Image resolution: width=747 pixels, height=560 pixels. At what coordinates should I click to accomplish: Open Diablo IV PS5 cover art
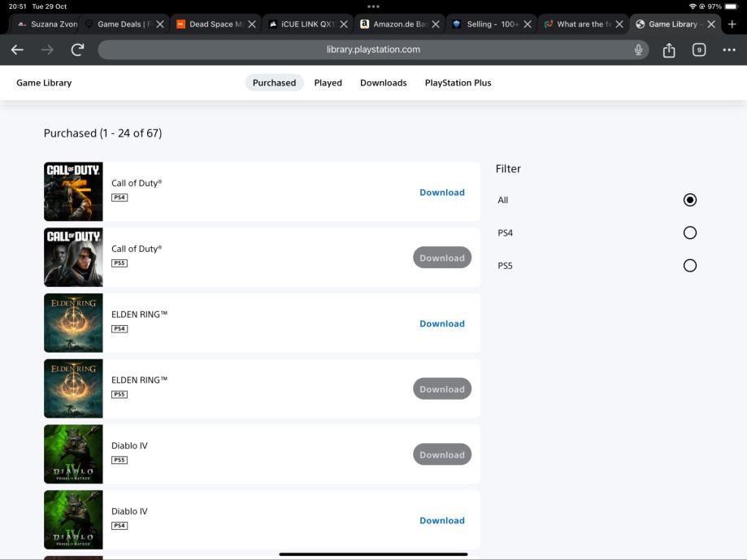pos(73,454)
